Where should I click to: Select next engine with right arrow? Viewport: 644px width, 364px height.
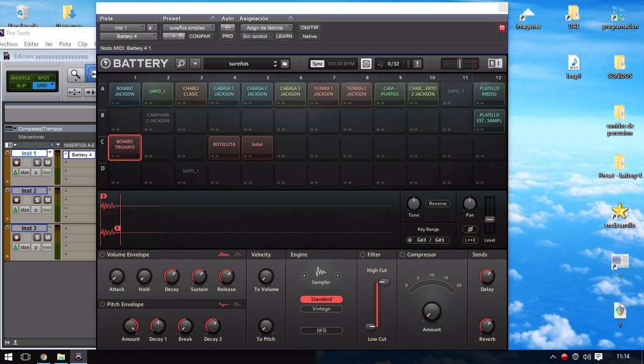pos(338,275)
